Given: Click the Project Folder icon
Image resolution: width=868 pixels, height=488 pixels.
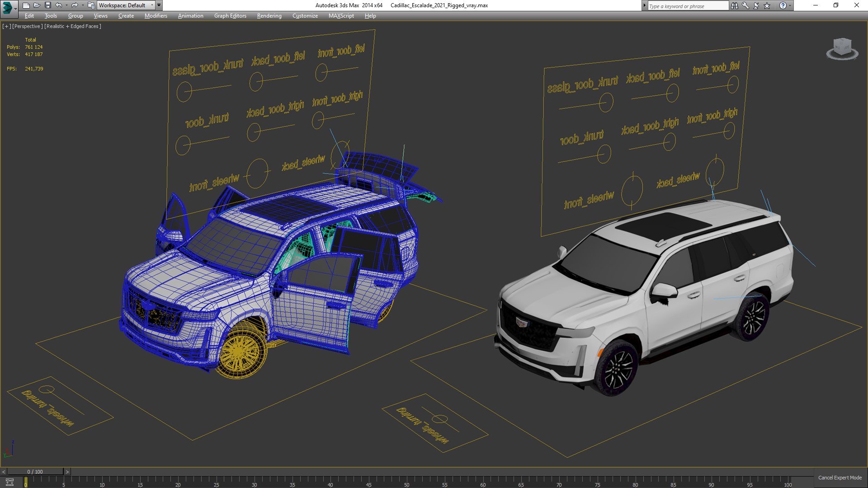Looking at the screenshot, I should click(x=91, y=5).
